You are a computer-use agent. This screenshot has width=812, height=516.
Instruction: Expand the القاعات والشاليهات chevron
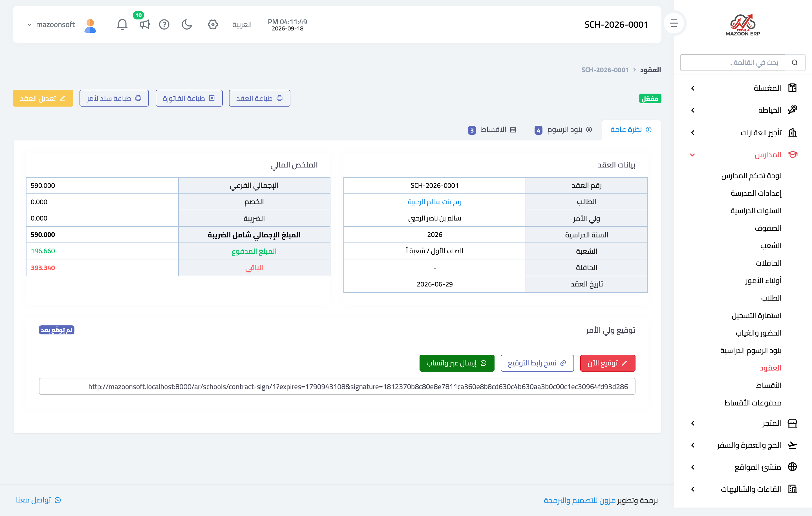tap(693, 489)
